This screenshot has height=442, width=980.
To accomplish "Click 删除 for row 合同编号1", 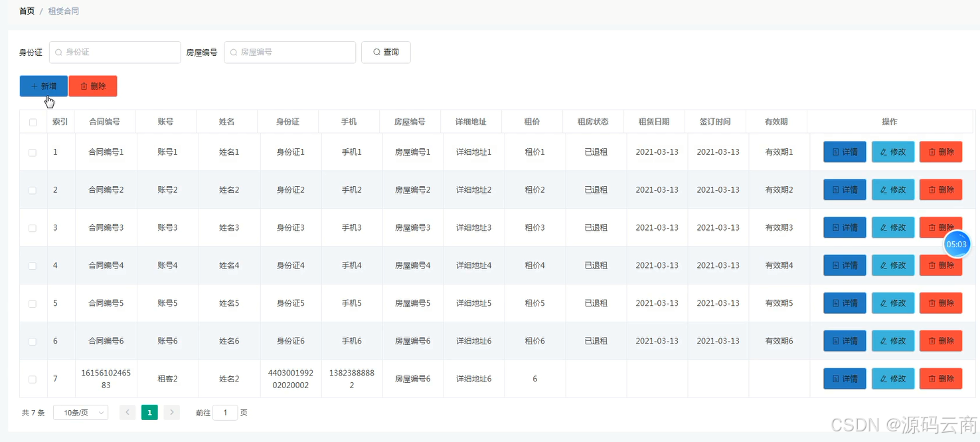I will 941,152.
